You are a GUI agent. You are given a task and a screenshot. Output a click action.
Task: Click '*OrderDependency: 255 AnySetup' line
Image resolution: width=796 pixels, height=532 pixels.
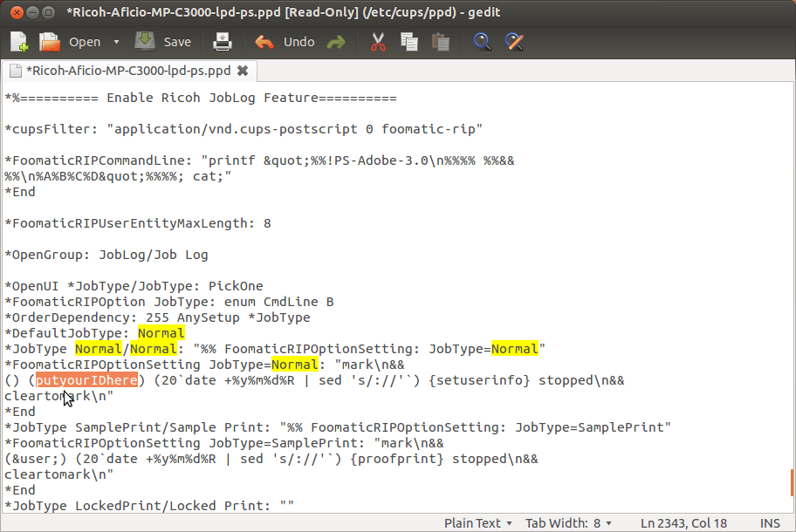pyautogui.click(x=157, y=317)
